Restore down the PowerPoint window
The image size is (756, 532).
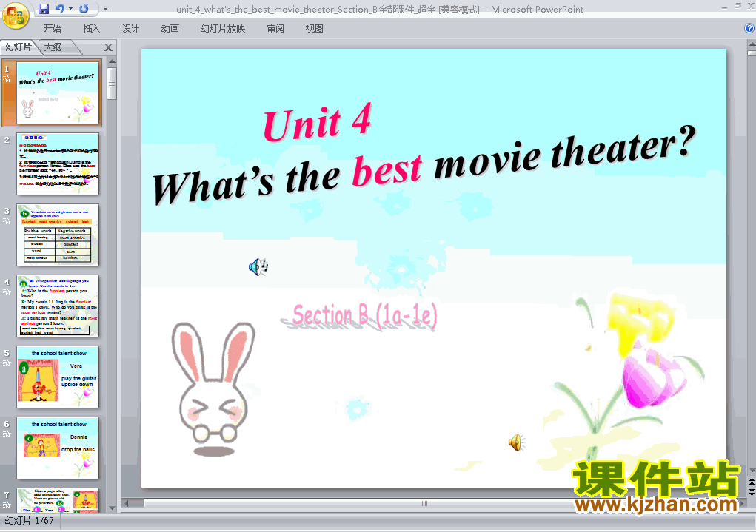[737, 6]
